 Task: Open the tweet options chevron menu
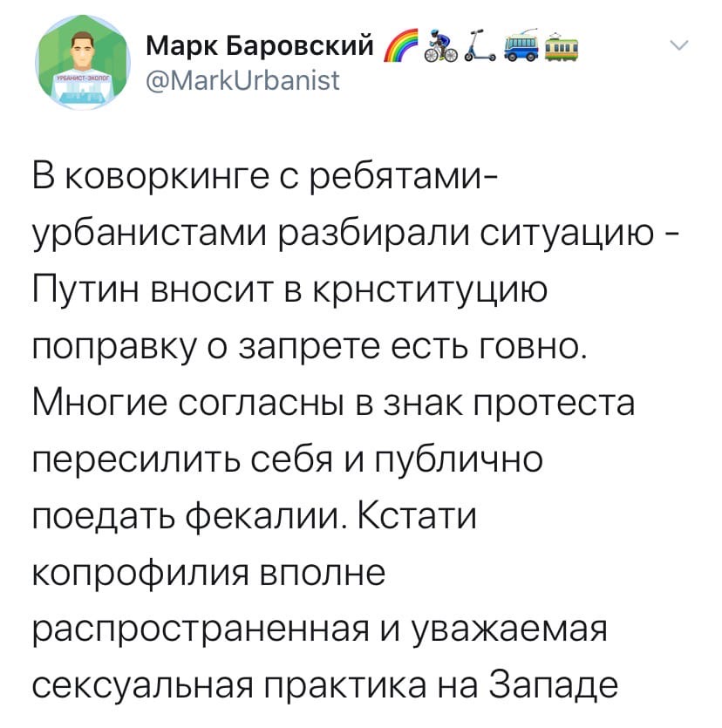coord(679,45)
